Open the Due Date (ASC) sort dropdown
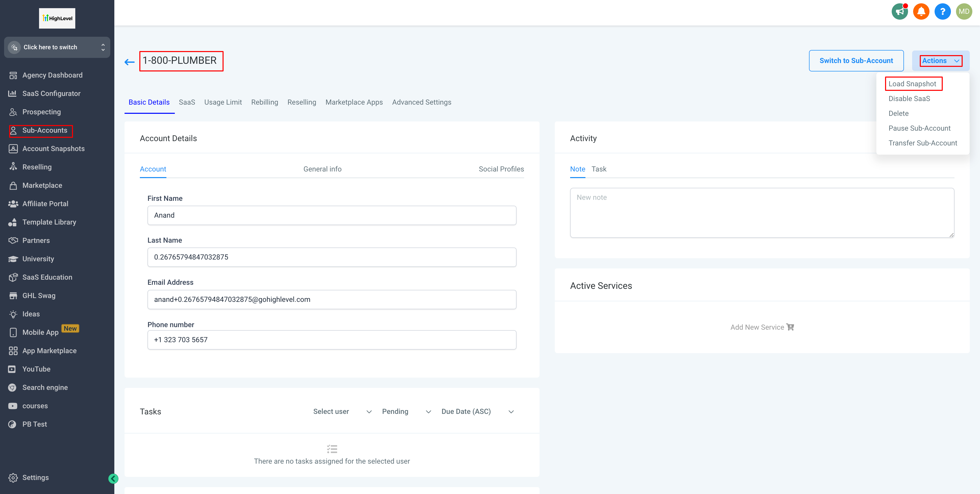The width and height of the screenshot is (980, 494). (x=477, y=412)
